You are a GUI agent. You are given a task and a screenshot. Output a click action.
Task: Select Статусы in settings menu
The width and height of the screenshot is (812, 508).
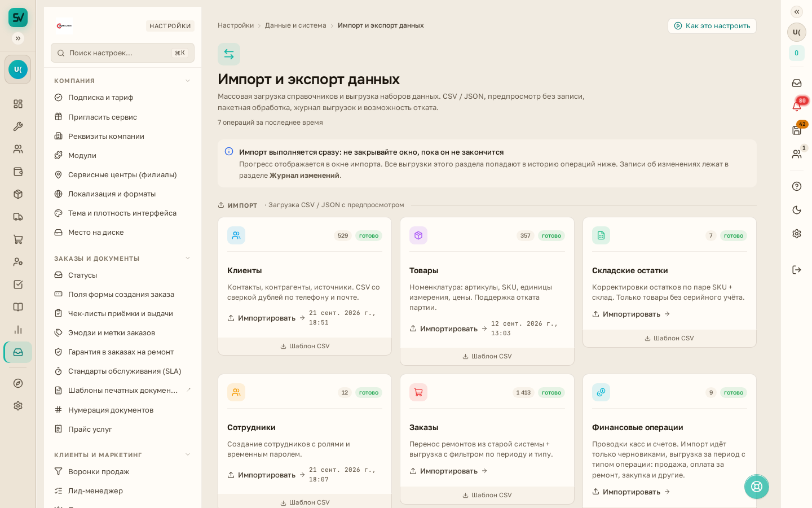122,275
